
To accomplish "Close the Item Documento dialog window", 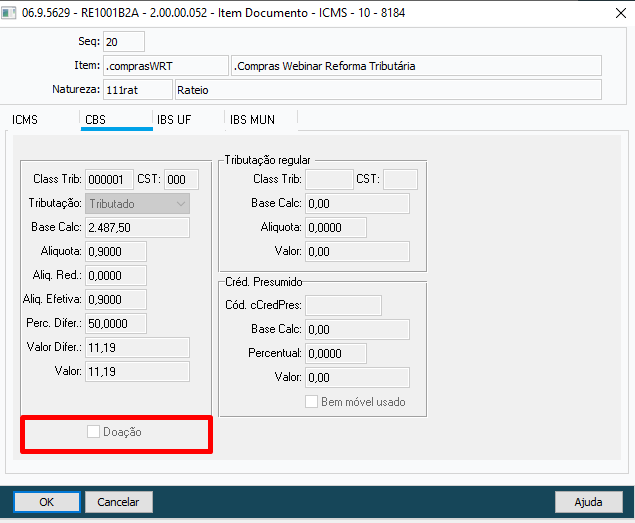I will point(620,13).
